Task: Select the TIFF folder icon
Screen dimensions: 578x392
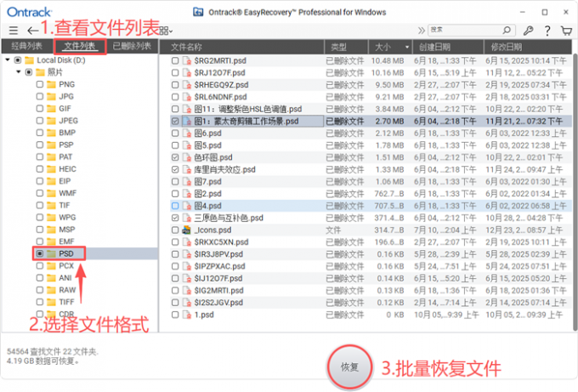Action: 51,302
